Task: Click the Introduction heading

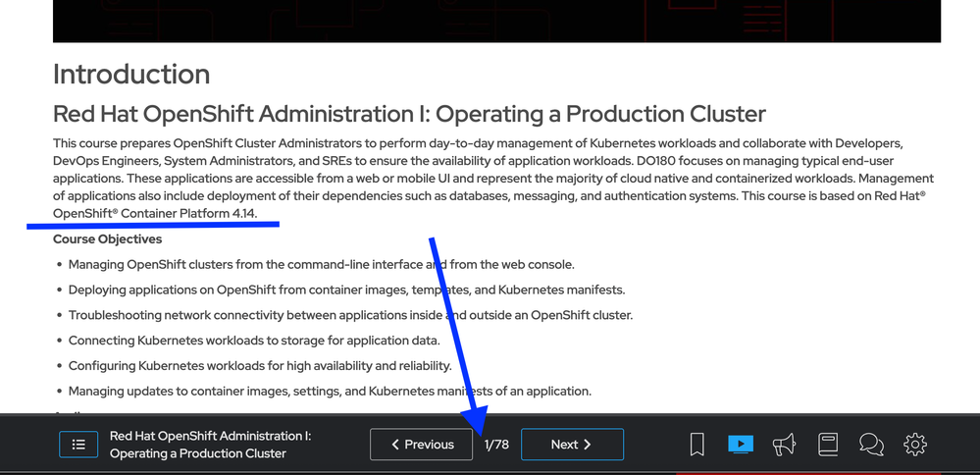Action: coord(131,75)
